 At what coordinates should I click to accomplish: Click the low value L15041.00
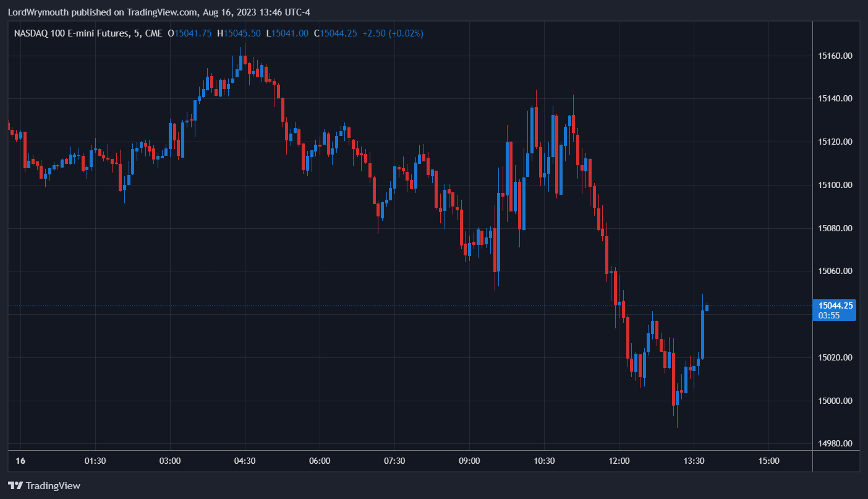[287, 33]
